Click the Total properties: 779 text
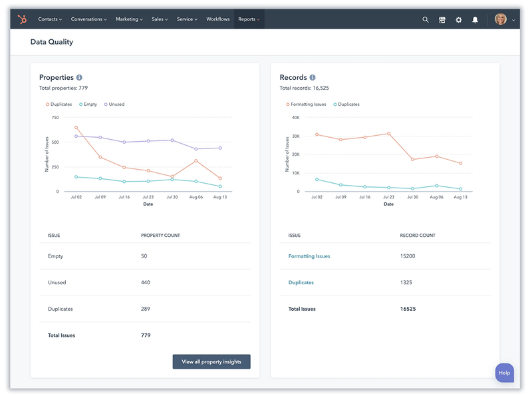Screen dimensions: 532x396 pyautogui.click(x=63, y=88)
